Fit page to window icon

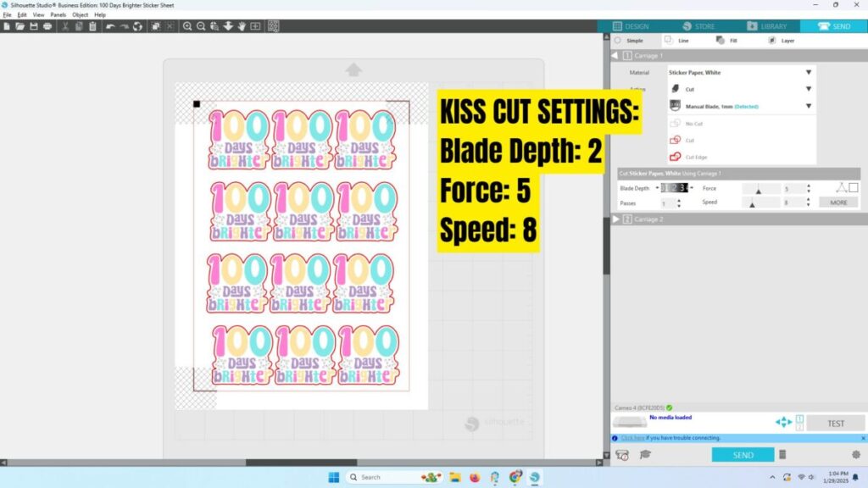255,26
